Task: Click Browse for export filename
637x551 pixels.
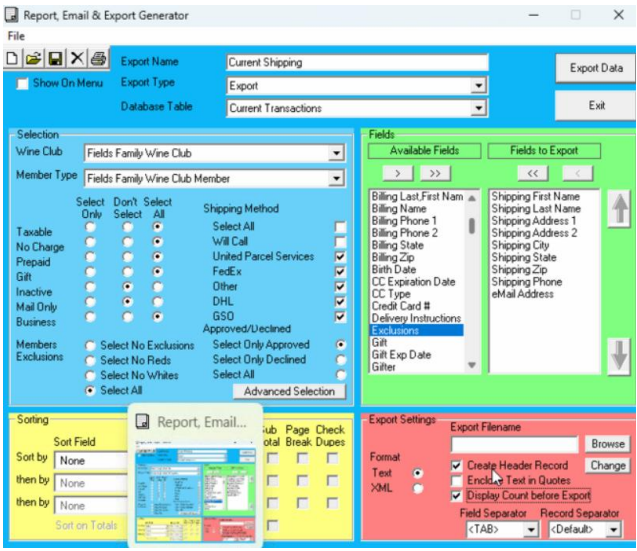Action: click(608, 444)
